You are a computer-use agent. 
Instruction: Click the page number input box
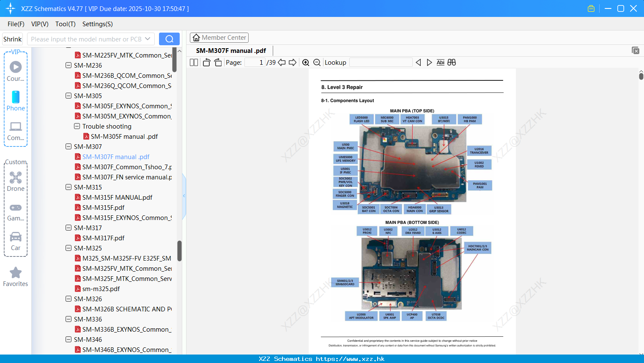(x=255, y=62)
